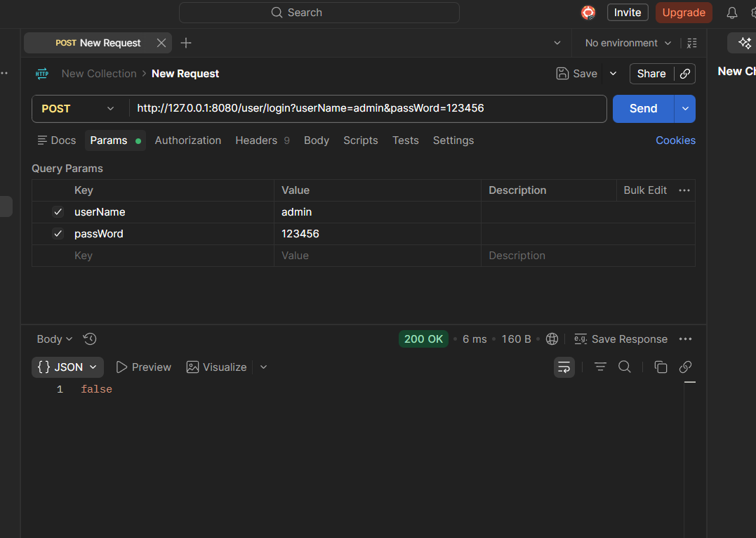
Task: Click Bulk Edit for query params
Action: click(645, 190)
